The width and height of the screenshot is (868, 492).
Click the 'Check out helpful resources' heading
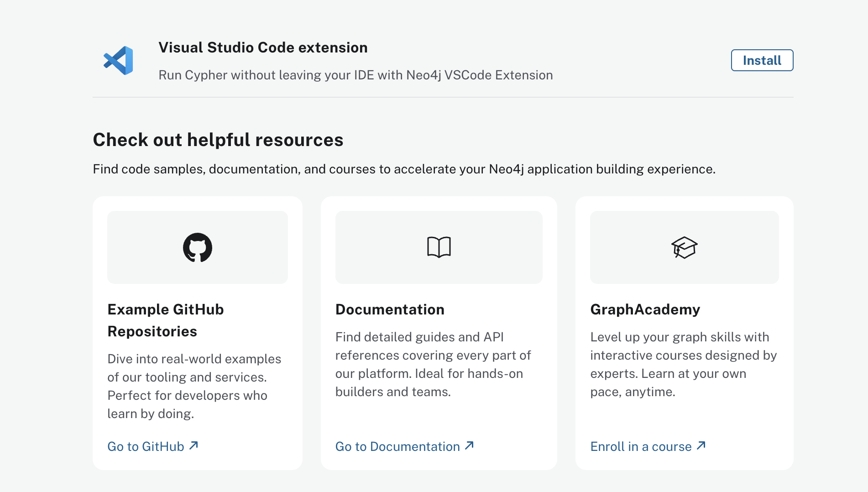(x=218, y=140)
